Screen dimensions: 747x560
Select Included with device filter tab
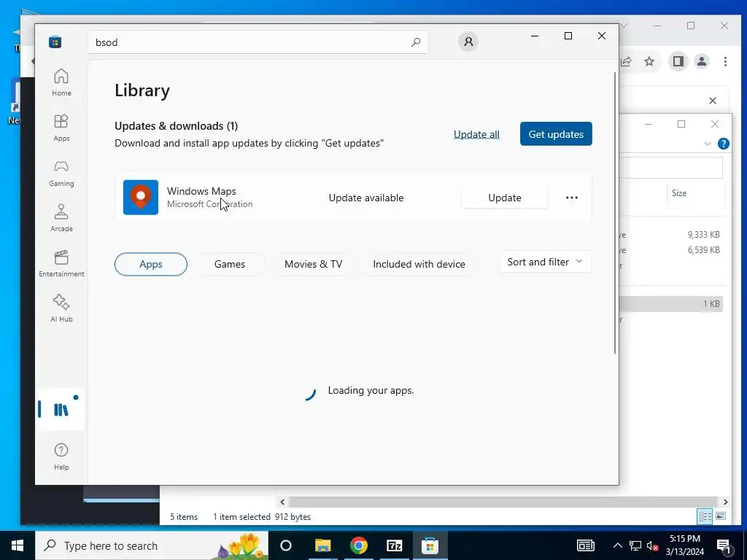click(x=419, y=264)
